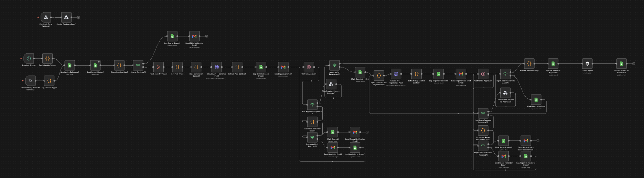Open the Create a post node
Screen dimensions: 644x178
pyautogui.click(x=587, y=63)
